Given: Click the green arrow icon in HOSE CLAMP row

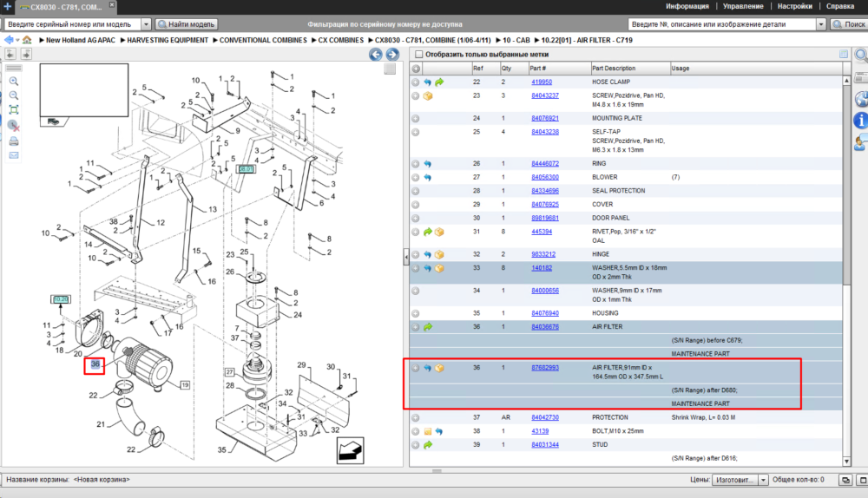Looking at the screenshot, I should [x=439, y=82].
